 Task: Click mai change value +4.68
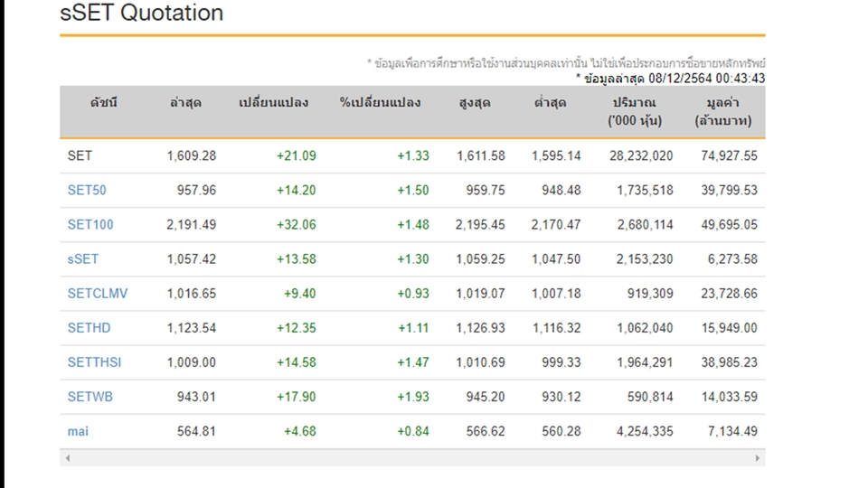pos(299,431)
